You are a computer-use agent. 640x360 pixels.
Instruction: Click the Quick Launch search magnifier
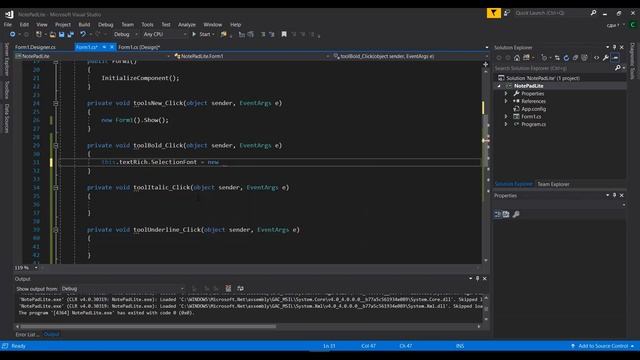[x=593, y=13]
